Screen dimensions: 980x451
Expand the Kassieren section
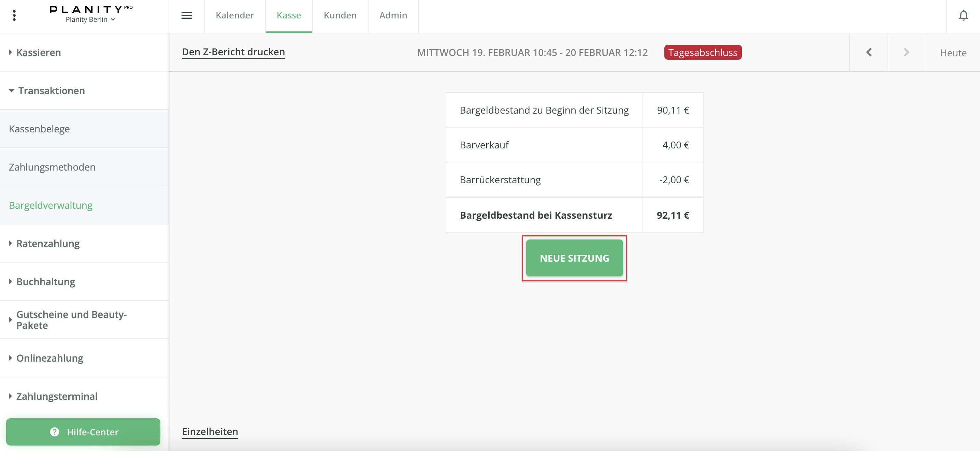(39, 53)
